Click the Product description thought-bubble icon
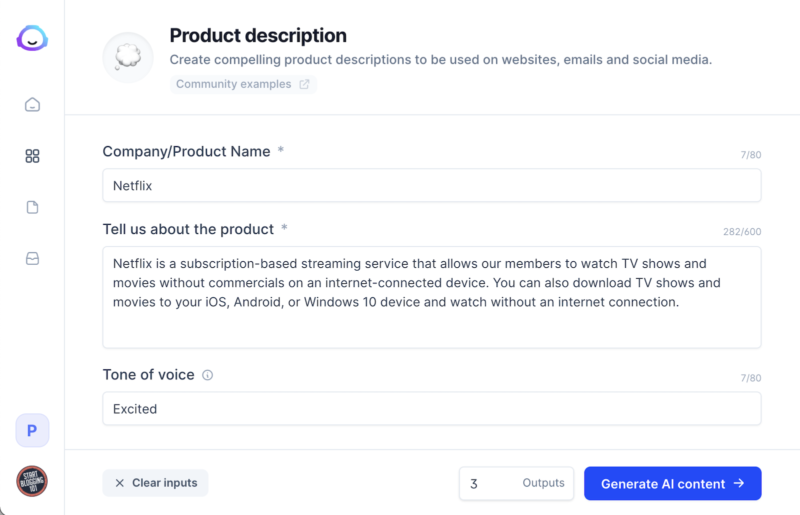800x515 pixels. 128,57
